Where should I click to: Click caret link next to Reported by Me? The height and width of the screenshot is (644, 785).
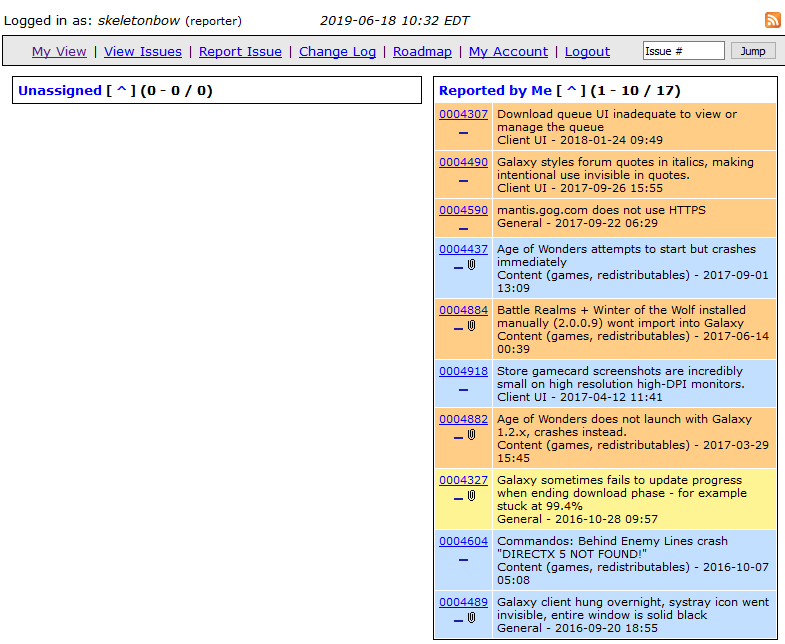coord(571,91)
